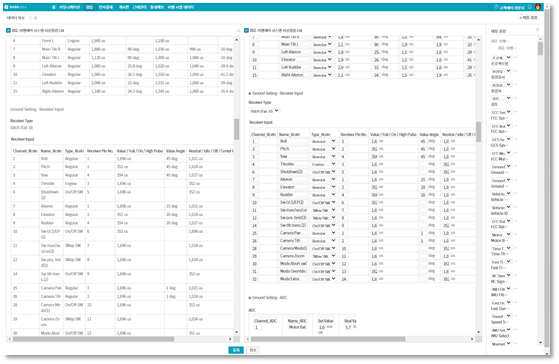Click the settings sidebar's scroll-down arrow

540,343
